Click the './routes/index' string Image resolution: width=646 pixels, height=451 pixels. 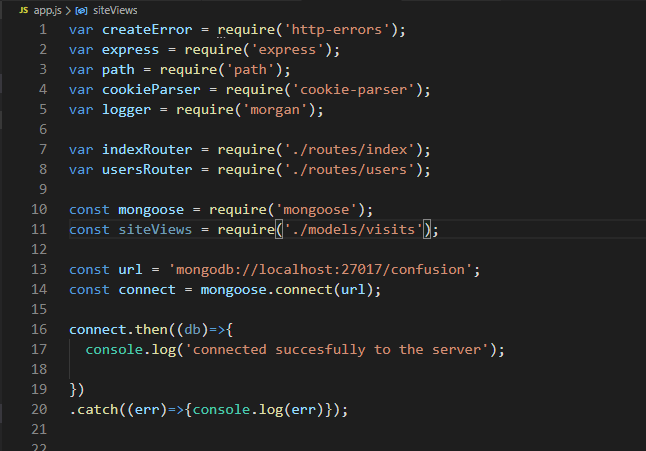[x=349, y=150]
